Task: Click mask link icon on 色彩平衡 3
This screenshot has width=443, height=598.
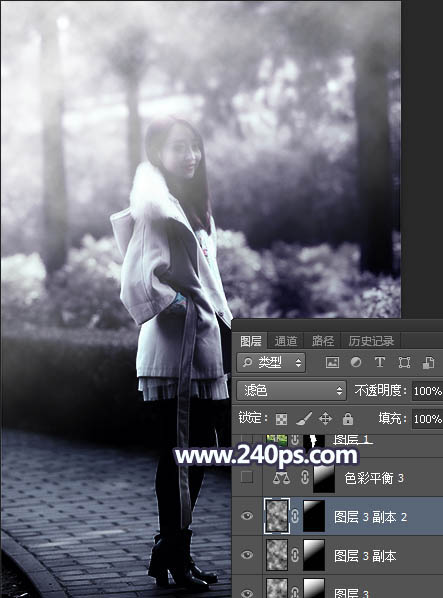Action: (x=305, y=478)
